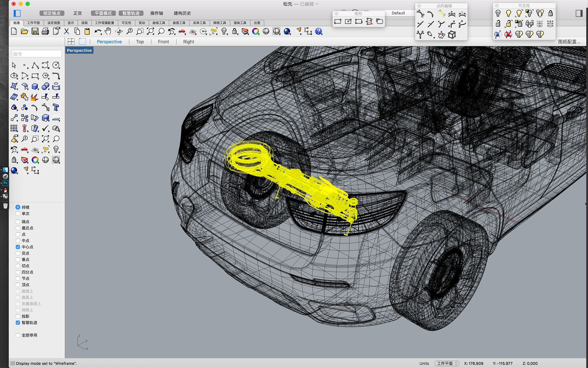
Task: Click the red X hide icon in 可见性 panel
Action: coord(508,35)
